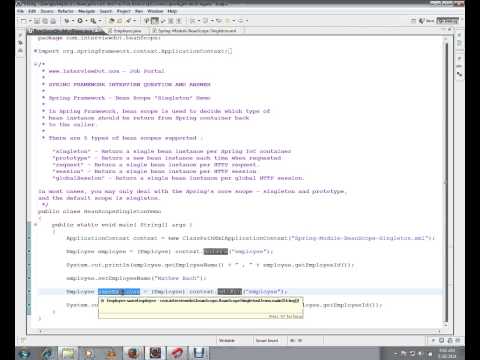
Task: Expand the folded import statements
Action: click(35, 51)
